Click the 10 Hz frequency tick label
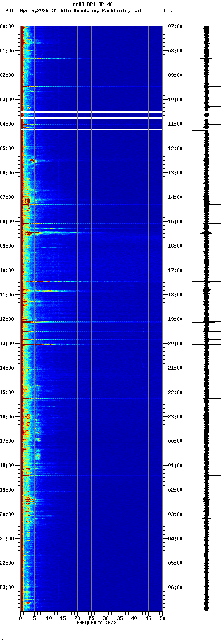The image size is (224, 644). [x=49, y=618]
